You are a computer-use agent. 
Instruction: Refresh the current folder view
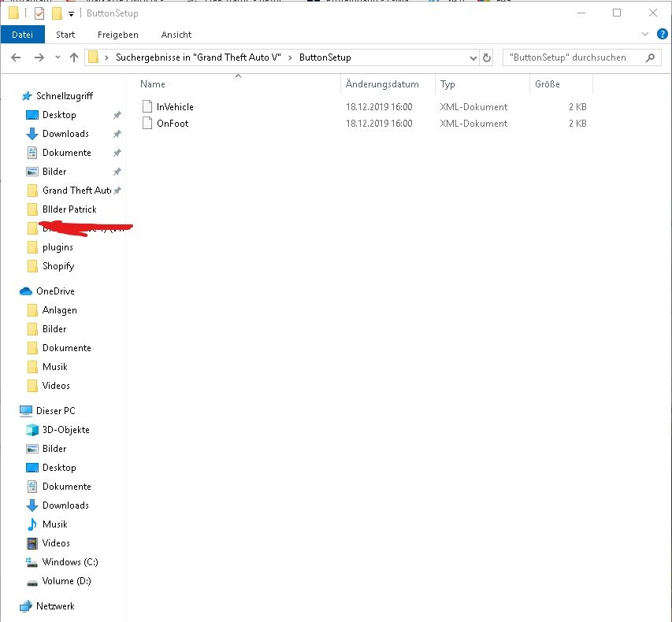pyautogui.click(x=486, y=57)
